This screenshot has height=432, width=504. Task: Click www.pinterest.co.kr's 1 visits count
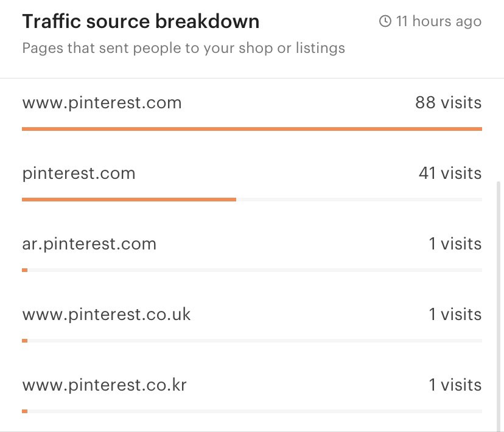(x=455, y=385)
